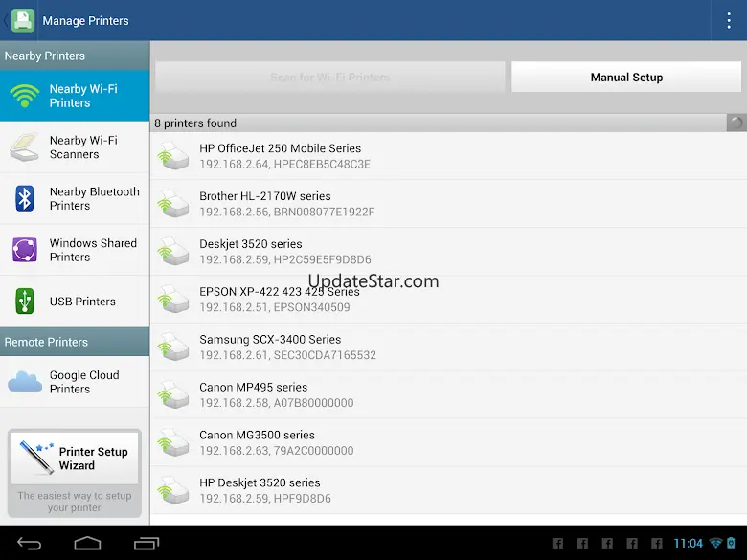The image size is (747, 560).
Task: Click address 192.168.2.51, EPSON340509
Action: [275, 307]
